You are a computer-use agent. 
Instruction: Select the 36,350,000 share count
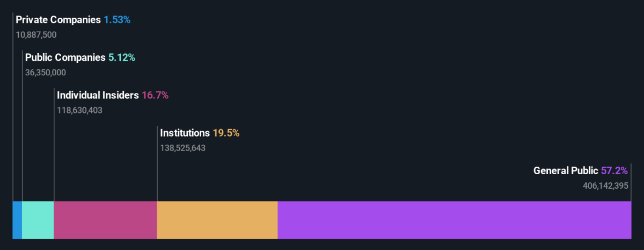click(46, 73)
